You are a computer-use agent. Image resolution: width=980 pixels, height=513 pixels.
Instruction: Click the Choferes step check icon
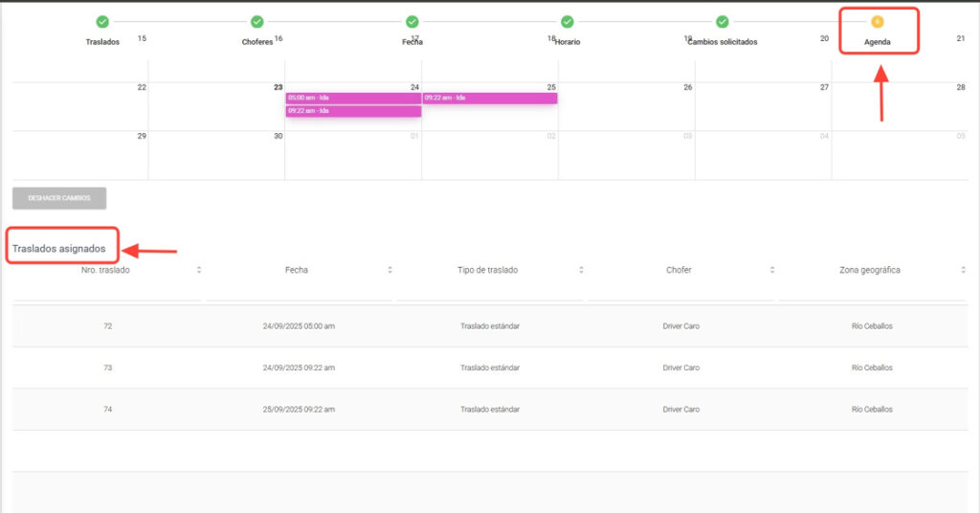click(x=257, y=22)
